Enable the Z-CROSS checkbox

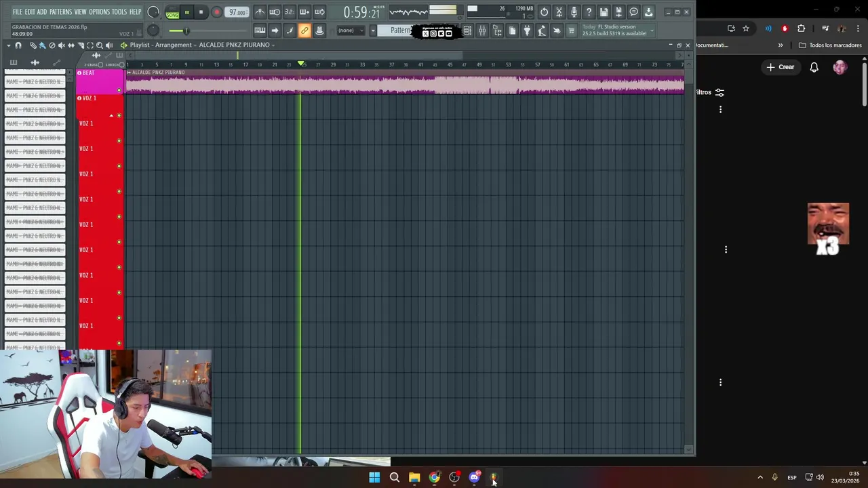(100, 65)
